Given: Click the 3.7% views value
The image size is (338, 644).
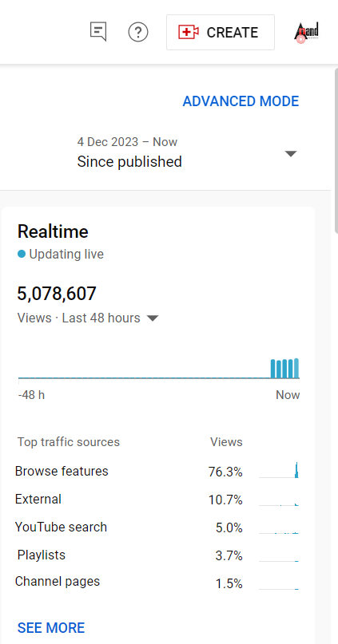Looking at the screenshot, I should pos(229,556).
